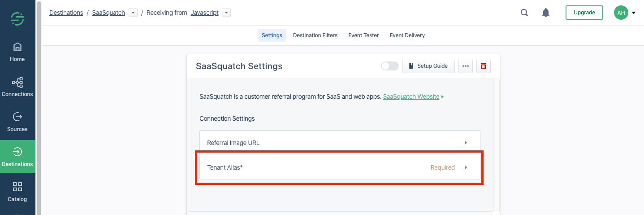Enable the SaaSquatch destination toggle
The width and height of the screenshot is (644, 215).
point(390,66)
